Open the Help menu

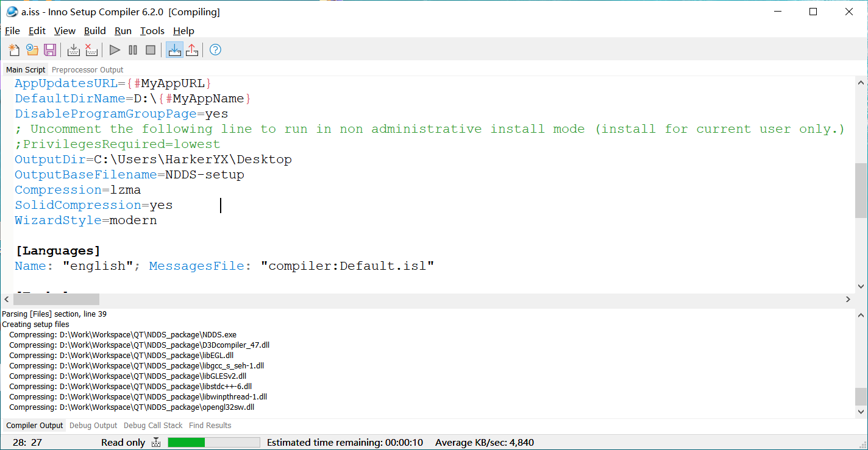pyautogui.click(x=183, y=31)
